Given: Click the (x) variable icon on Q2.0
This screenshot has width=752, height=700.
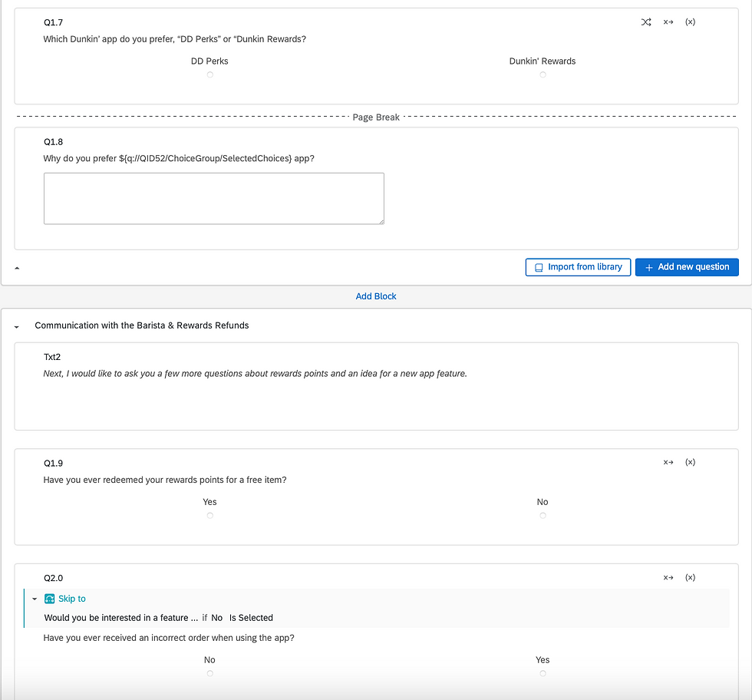Looking at the screenshot, I should pyautogui.click(x=690, y=577).
